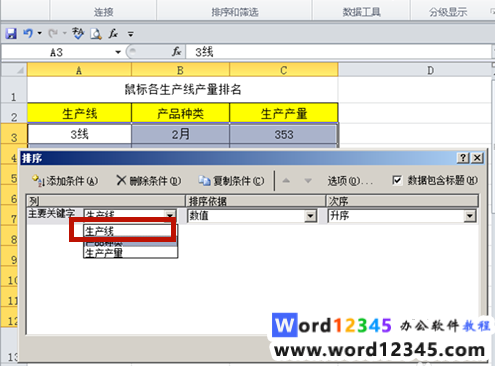Select row 2 header
495x366 pixels.
[x=14, y=113]
